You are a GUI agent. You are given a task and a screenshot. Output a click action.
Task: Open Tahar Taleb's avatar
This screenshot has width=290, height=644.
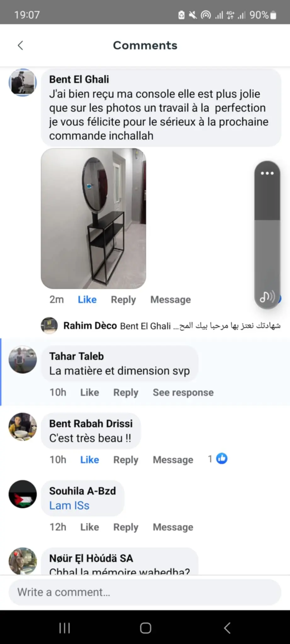point(22,359)
